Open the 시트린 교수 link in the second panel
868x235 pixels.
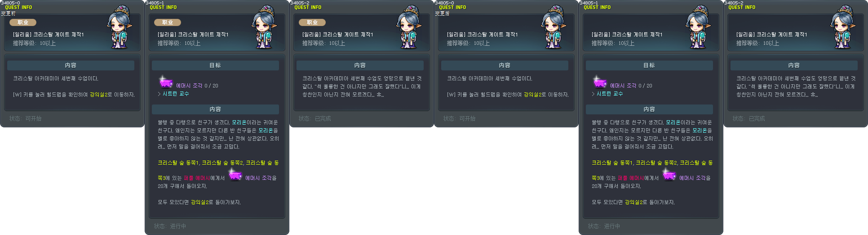pyautogui.click(x=176, y=94)
